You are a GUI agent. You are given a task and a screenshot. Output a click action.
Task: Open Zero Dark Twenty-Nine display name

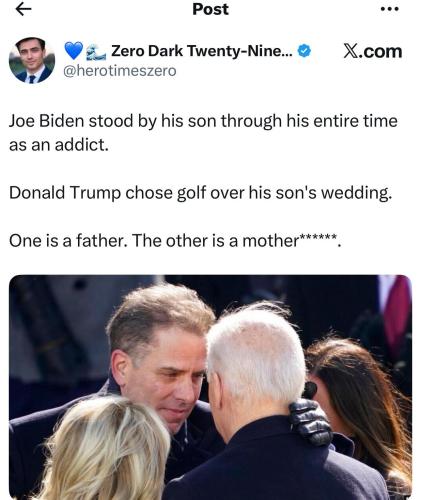tap(202, 51)
